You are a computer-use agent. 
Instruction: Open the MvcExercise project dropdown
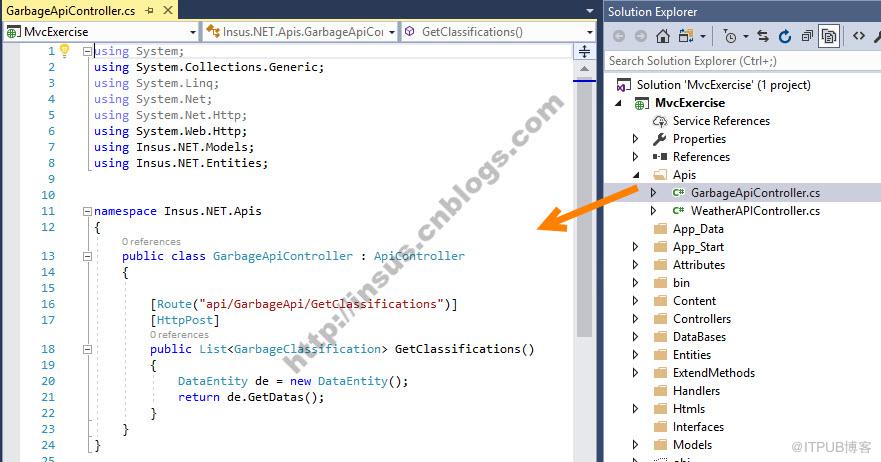(x=193, y=32)
